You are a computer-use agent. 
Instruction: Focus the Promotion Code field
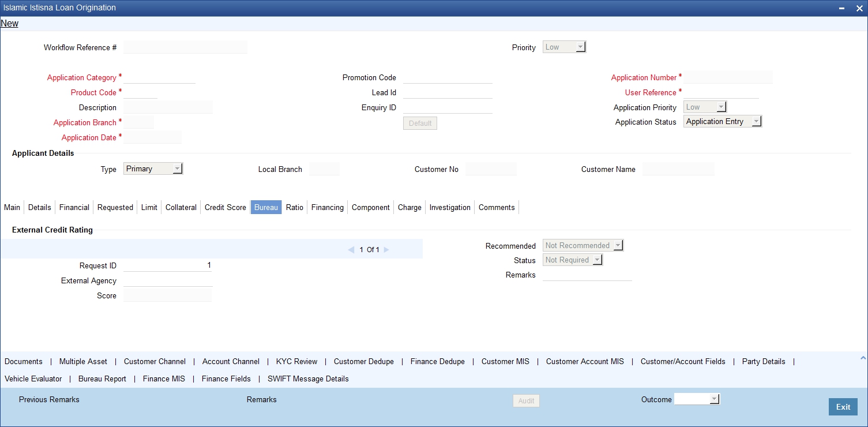pos(448,77)
